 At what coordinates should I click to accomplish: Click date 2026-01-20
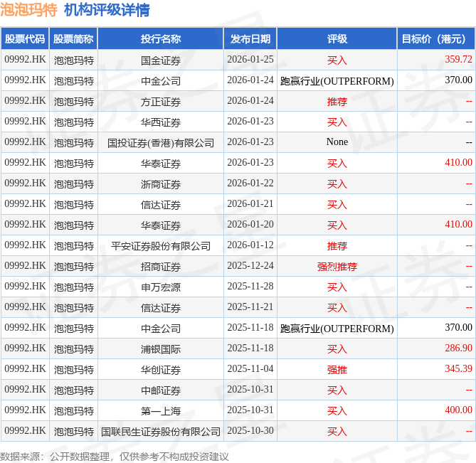(250, 224)
